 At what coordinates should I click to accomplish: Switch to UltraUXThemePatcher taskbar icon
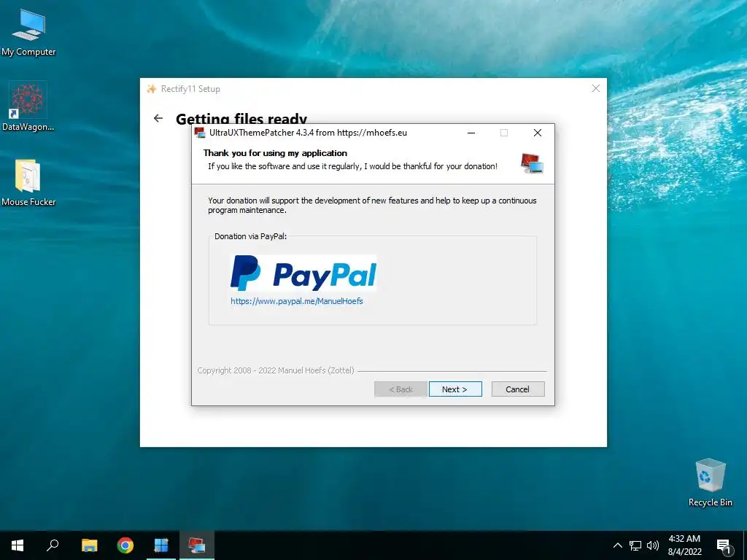[197, 545]
